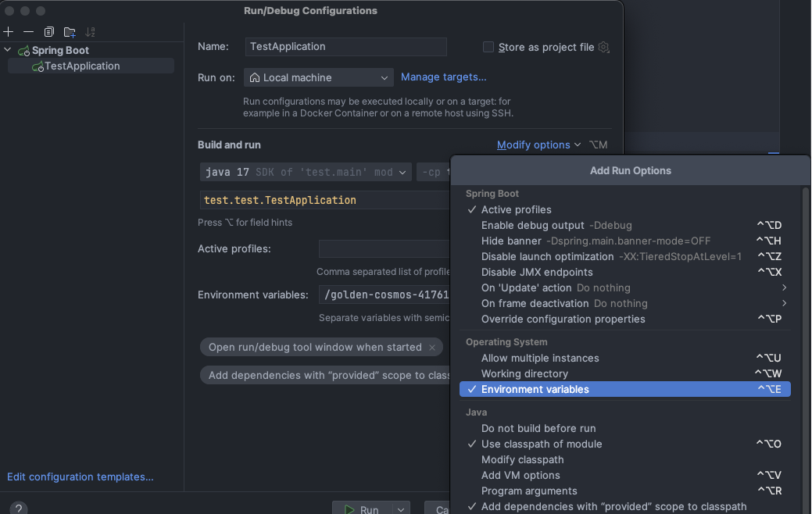Remove selected configuration with minus icon
Image resolution: width=812 pixels, height=514 pixels.
[x=28, y=32]
